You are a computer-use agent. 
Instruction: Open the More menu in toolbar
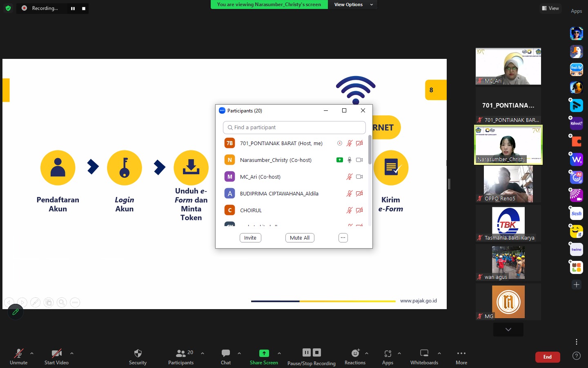coord(461,353)
